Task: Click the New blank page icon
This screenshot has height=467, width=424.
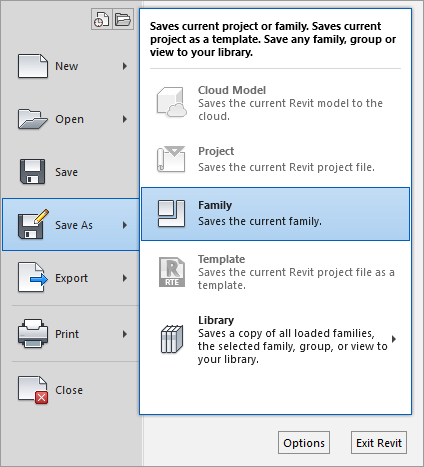Action: click(x=33, y=66)
